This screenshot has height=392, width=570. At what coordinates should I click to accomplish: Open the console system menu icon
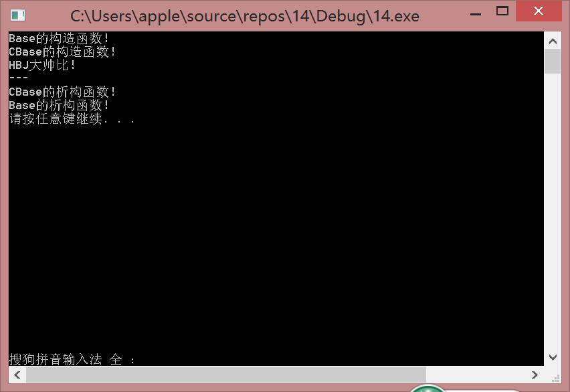[x=17, y=15]
